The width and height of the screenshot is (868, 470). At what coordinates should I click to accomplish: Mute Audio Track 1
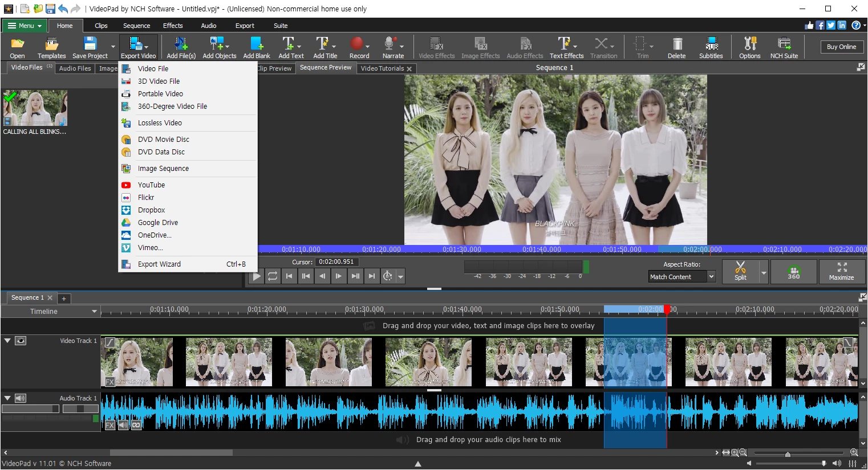tap(22, 398)
